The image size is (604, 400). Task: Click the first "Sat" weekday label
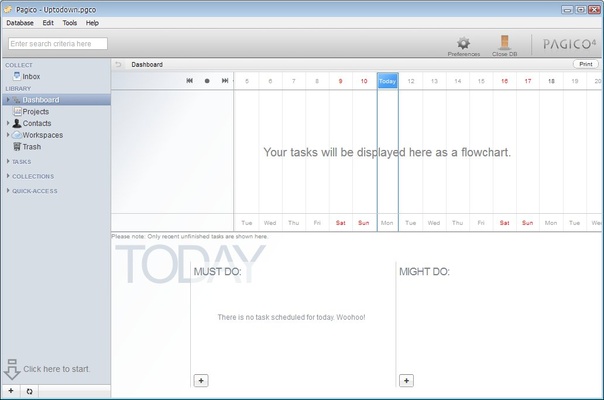click(x=341, y=223)
